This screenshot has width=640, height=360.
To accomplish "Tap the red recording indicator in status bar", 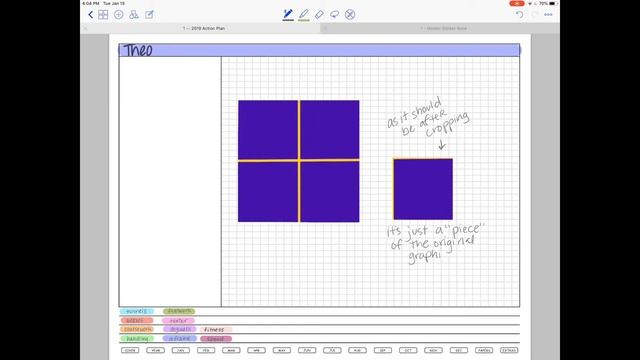I will [517, 3].
